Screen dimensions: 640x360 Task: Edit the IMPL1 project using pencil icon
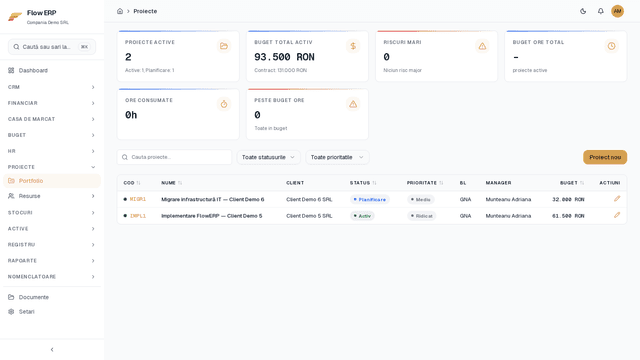pyautogui.click(x=617, y=215)
